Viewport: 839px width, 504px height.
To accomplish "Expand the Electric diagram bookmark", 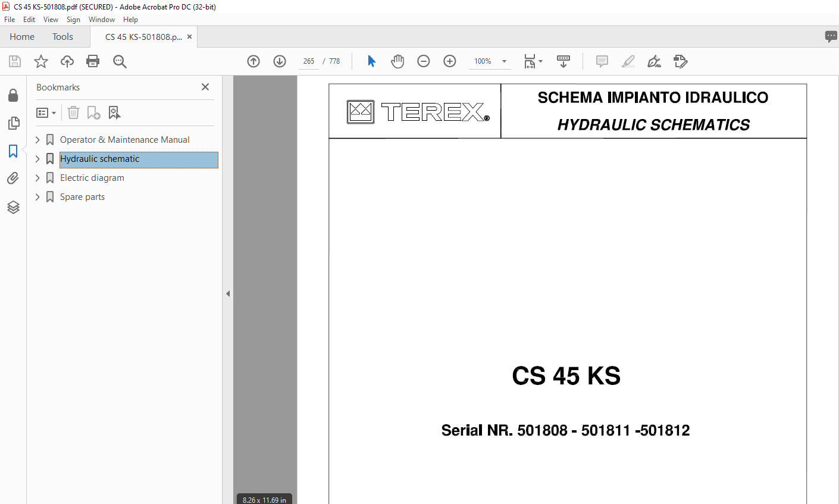I will click(37, 178).
